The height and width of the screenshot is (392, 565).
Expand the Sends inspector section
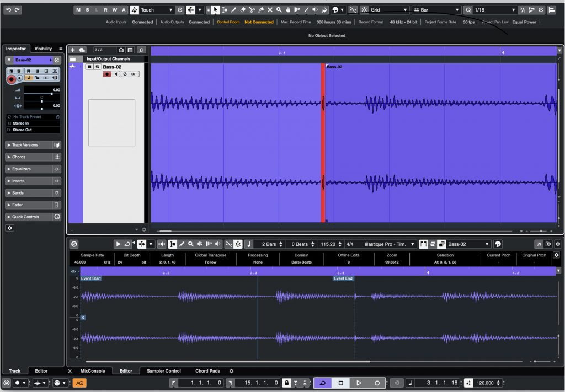pyautogui.click(x=33, y=193)
